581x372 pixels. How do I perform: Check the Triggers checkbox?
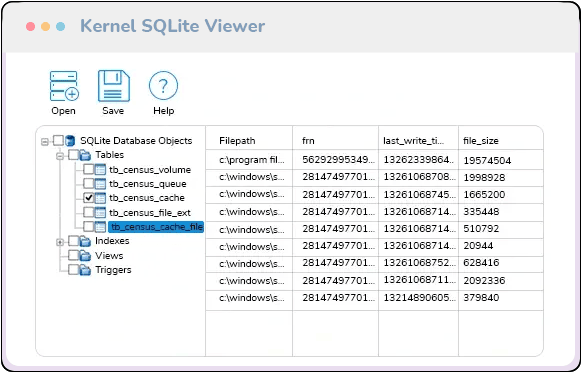(x=73, y=270)
